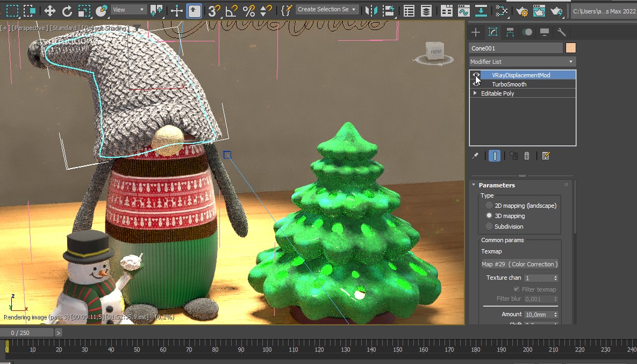
Task: Open the View reference coordinate dropdown
Action: coord(129,10)
